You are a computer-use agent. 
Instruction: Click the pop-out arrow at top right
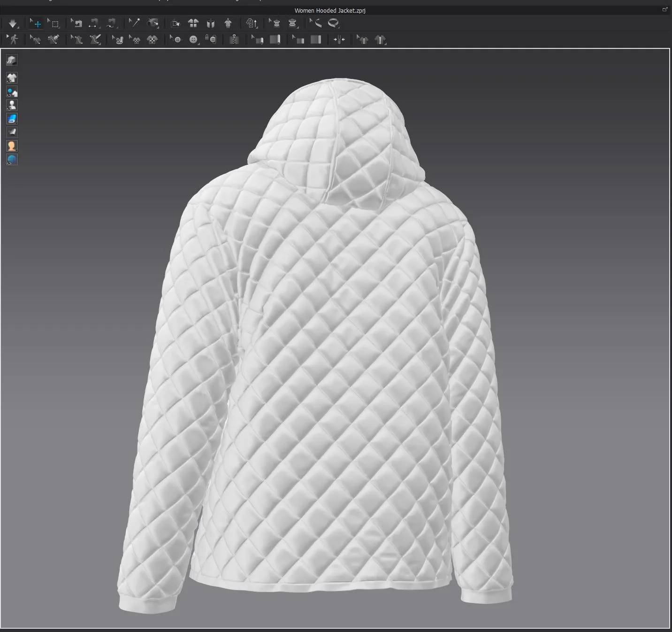click(665, 8)
